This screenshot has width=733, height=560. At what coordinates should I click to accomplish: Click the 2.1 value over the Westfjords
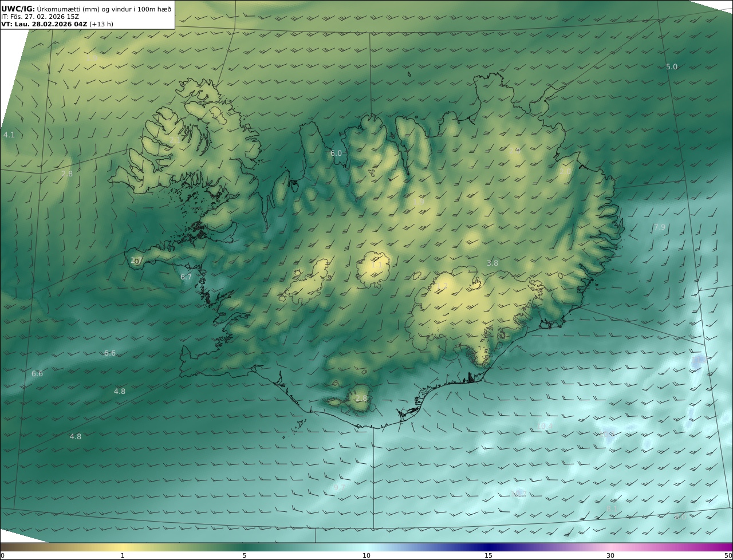[x=175, y=140]
